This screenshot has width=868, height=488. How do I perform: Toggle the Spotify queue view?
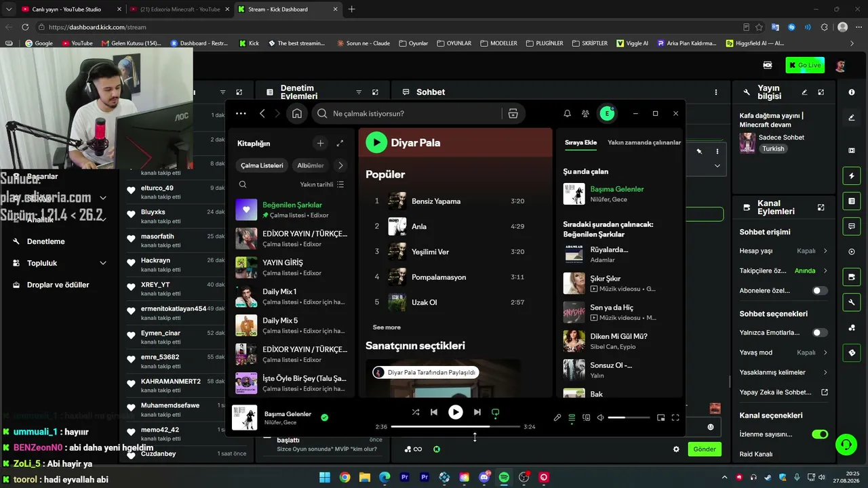[x=572, y=418]
